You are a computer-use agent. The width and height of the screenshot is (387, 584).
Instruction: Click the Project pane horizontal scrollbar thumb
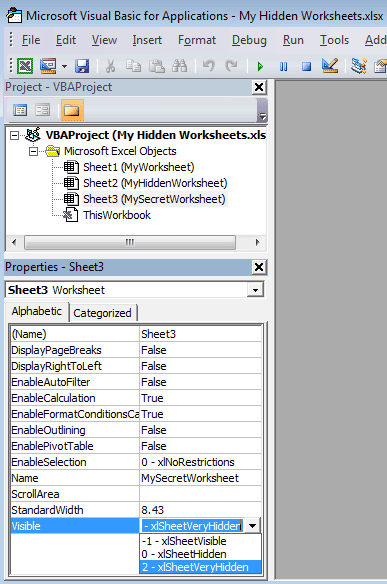pyautogui.click(x=130, y=242)
